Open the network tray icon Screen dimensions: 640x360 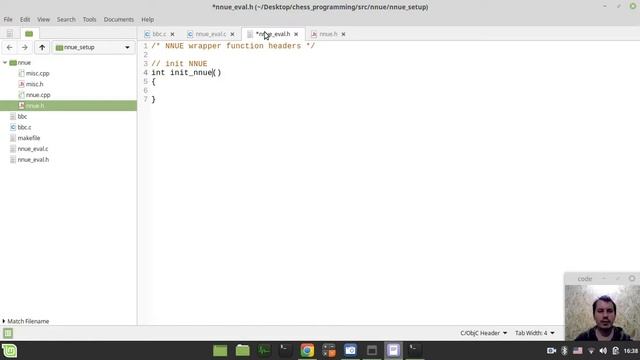(x=591, y=351)
